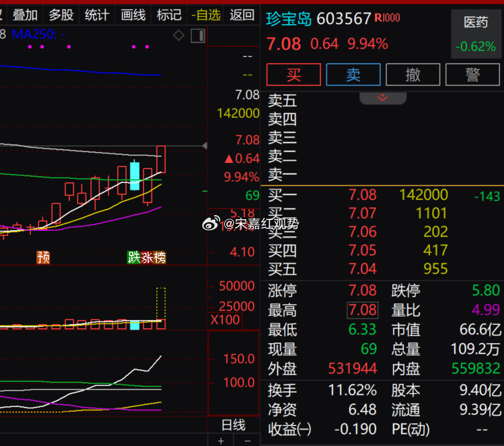Open the 标记 mark menu
504x446 pixels.
pyautogui.click(x=169, y=15)
